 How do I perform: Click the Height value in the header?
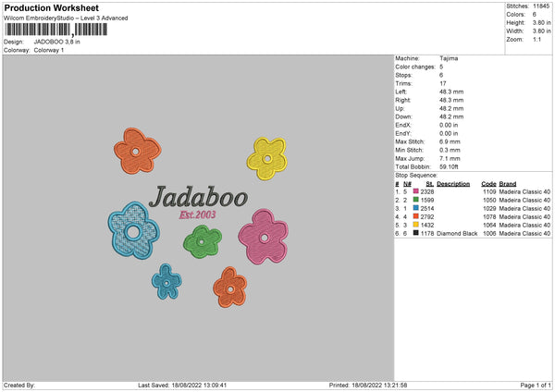pyautogui.click(x=541, y=22)
